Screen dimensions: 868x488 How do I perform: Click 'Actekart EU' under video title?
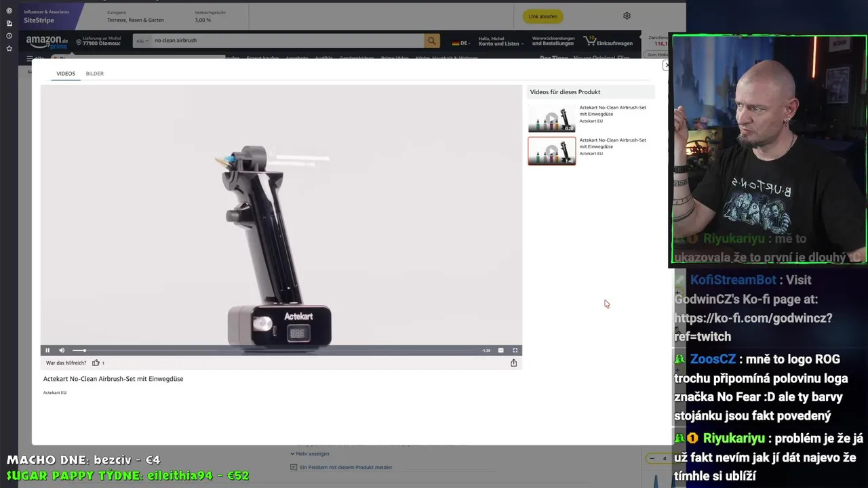[55, 392]
